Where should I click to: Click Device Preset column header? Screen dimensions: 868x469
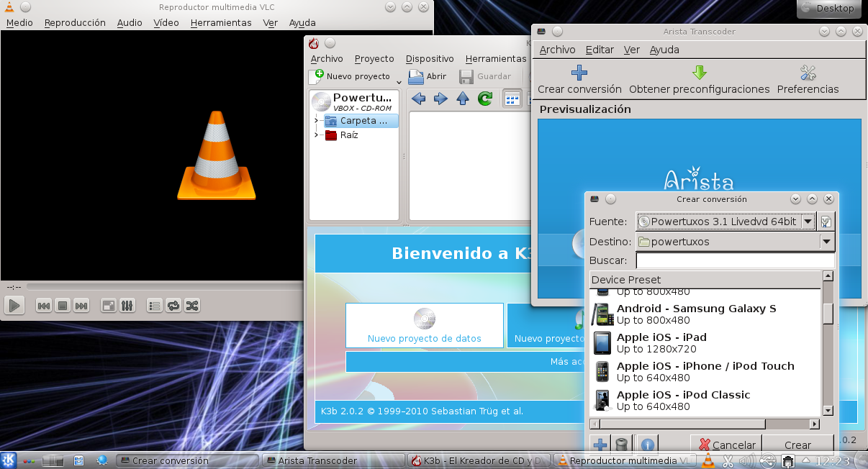[x=705, y=279]
